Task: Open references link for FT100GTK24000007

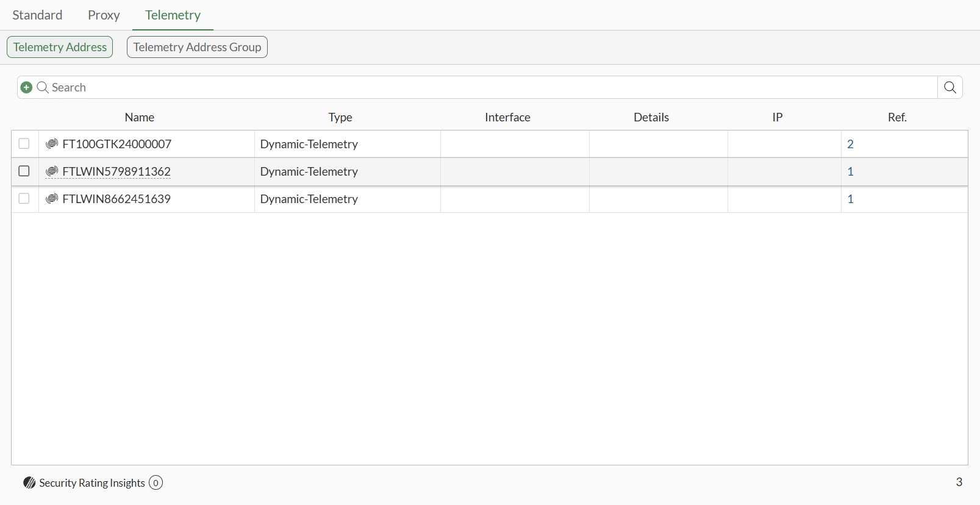Action: click(x=850, y=145)
